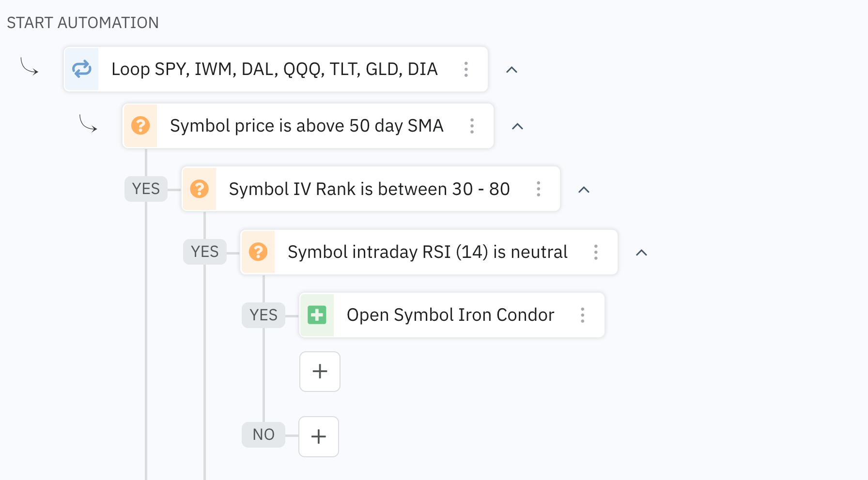The height and width of the screenshot is (480, 868).
Task: Click question icon on 50 day SMA decision
Action: (140, 126)
